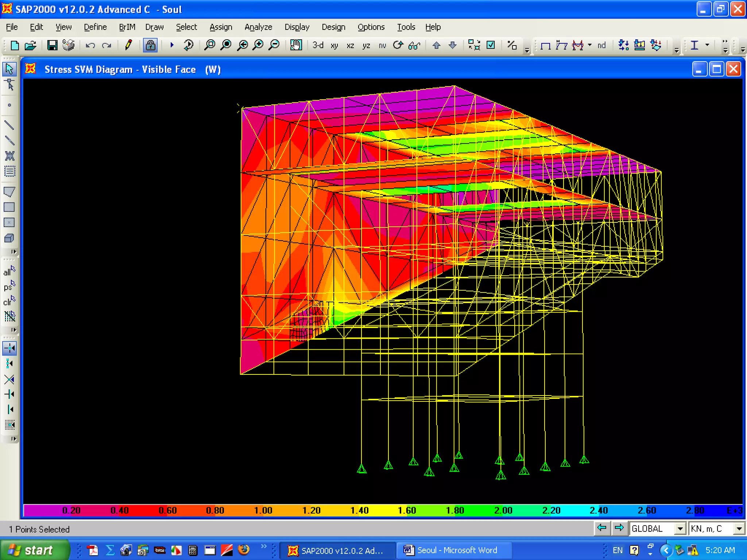The height and width of the screenshot is (560, 747).
Task: Open the Display menu
Action: pyautogui.click(x=297, y=27)
